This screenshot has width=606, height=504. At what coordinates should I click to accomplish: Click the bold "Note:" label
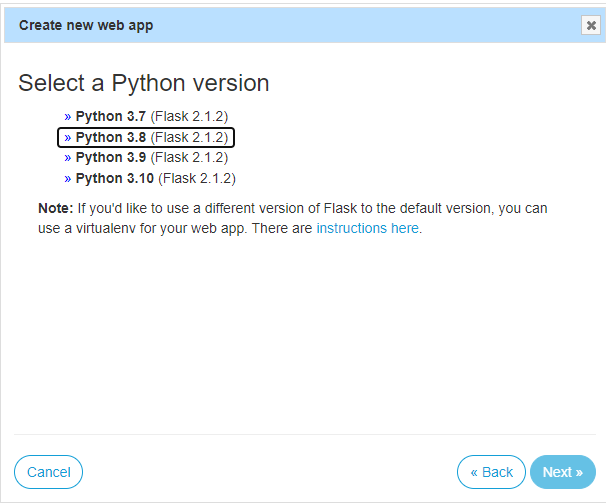click(55, 208)
